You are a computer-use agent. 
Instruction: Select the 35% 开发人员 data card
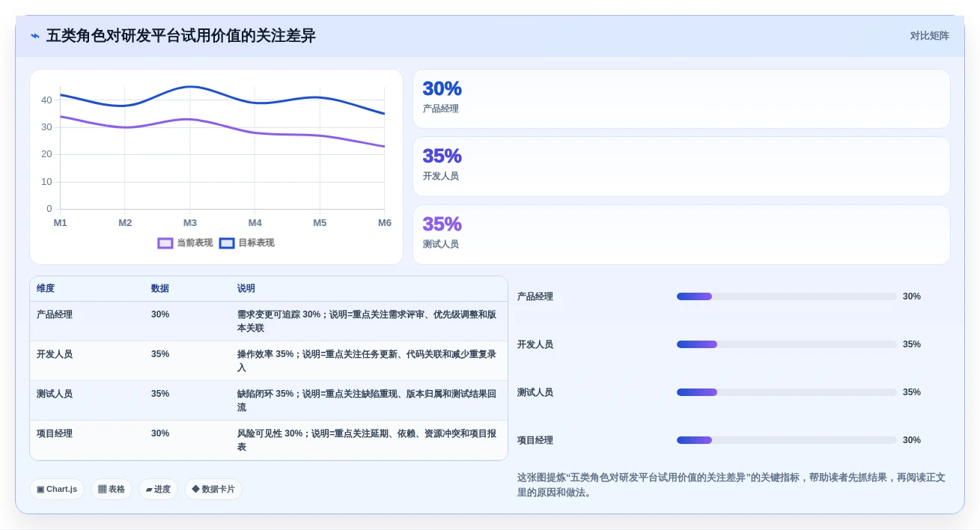click(x=681, y=166)
